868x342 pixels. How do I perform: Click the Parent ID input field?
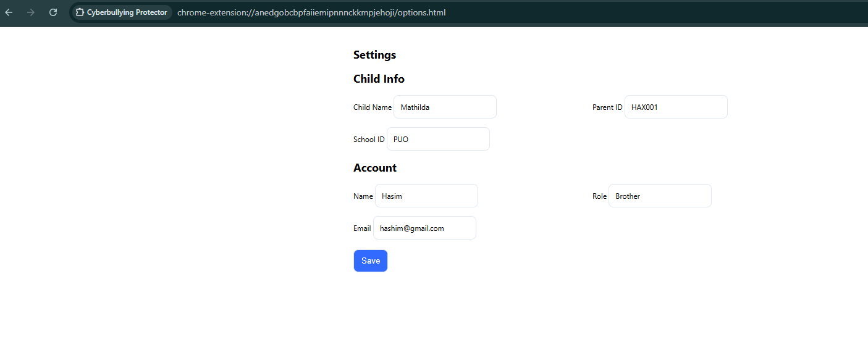click(x=676, y=107)
